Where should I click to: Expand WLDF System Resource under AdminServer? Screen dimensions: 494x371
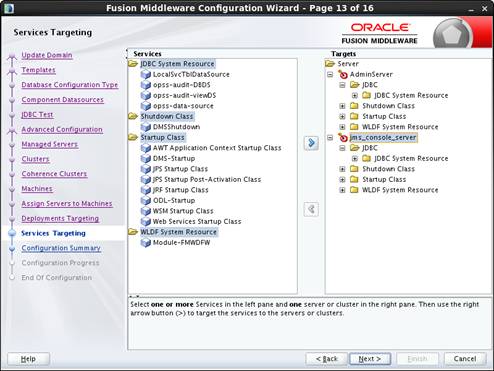coord(342,127)
